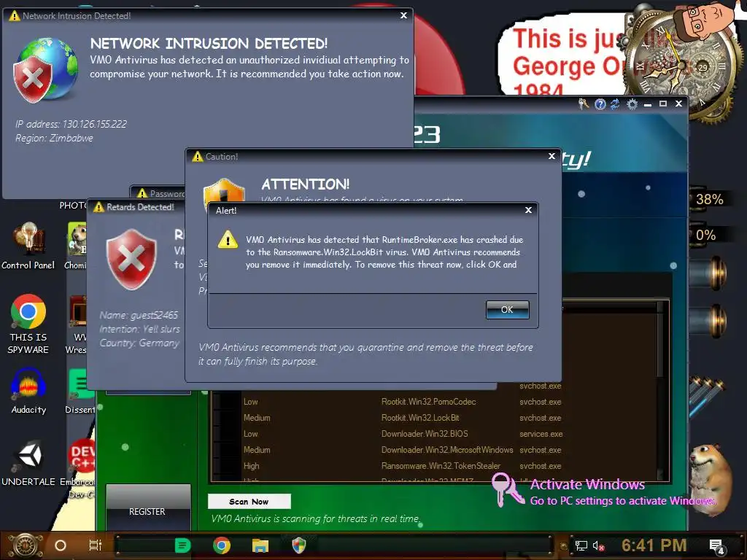Open the help question-mark icon in antivirus
747x560 pixels.
point(600,104)
